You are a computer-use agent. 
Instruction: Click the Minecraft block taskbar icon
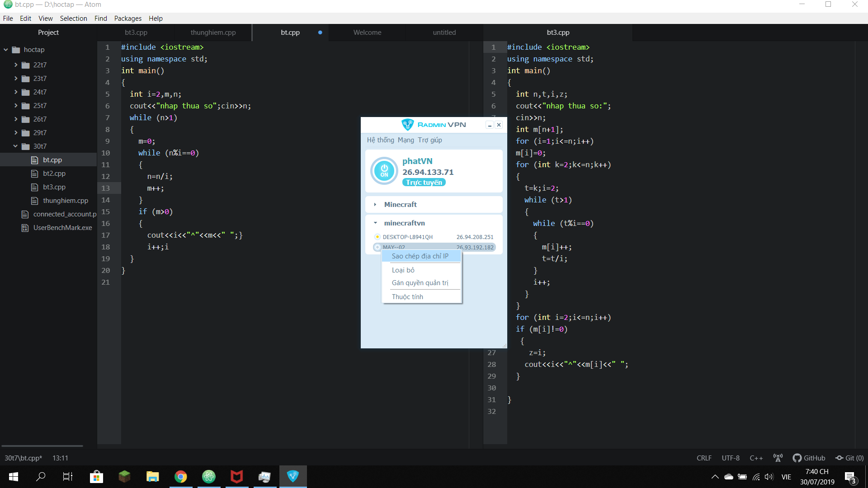pyautogui.click(x=124, y=476)
